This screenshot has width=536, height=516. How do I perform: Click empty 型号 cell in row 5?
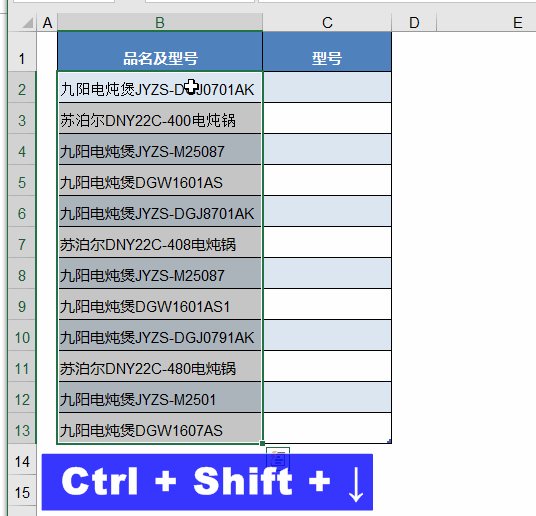click(x=327, y=181)
